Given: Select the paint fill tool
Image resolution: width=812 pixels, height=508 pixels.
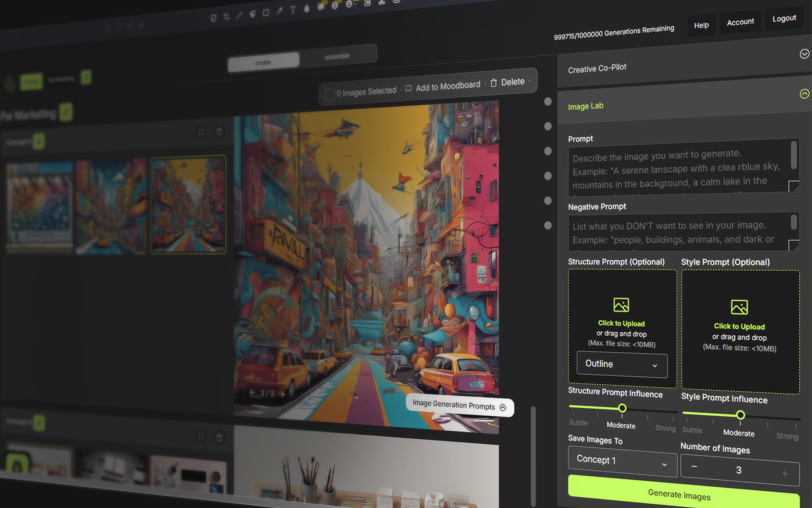Looking at the screenshot, I should click(252, 14).
